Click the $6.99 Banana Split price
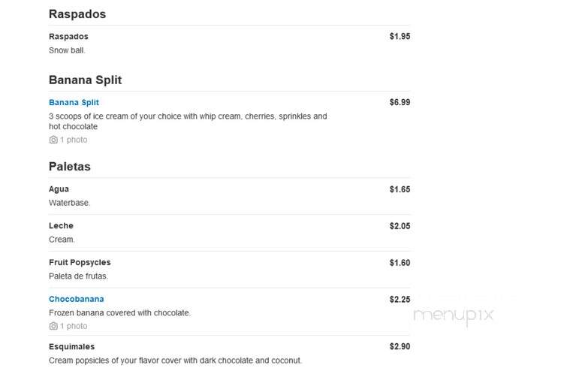The width and height of the screenshot is (588, 377). (x=400, y=102)
